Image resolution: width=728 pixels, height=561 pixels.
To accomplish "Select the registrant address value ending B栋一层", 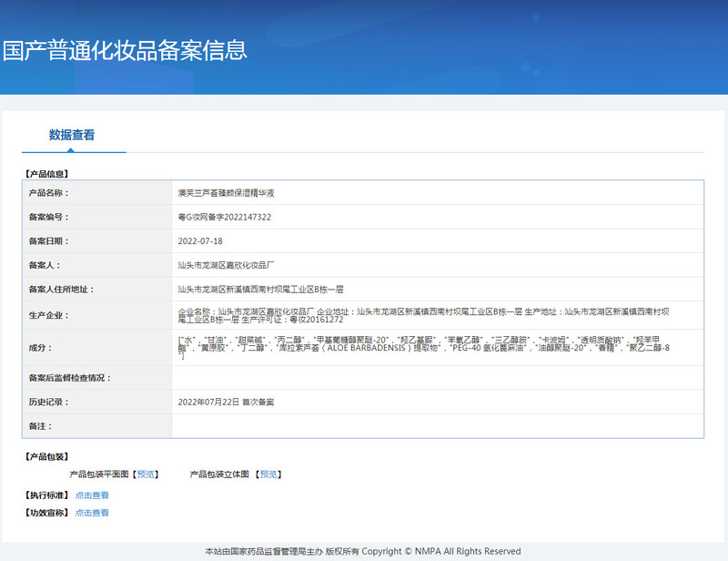I will click(x=260, y=290).
